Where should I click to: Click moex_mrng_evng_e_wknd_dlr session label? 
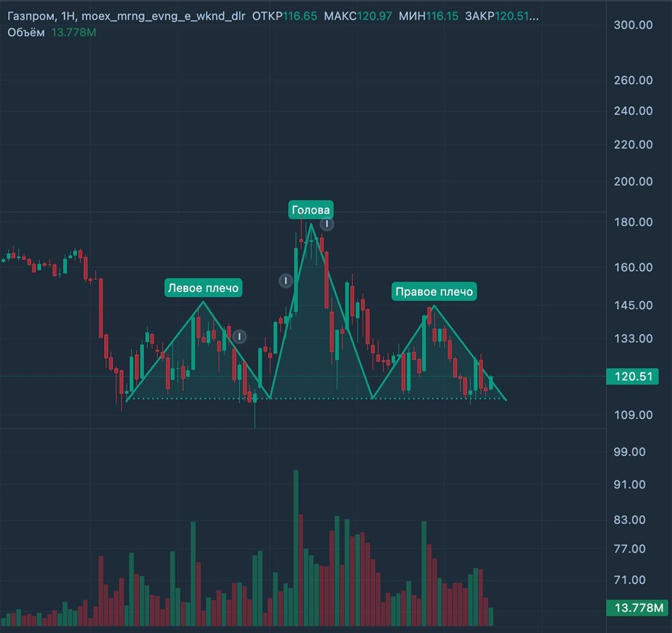tap(163, 16)
